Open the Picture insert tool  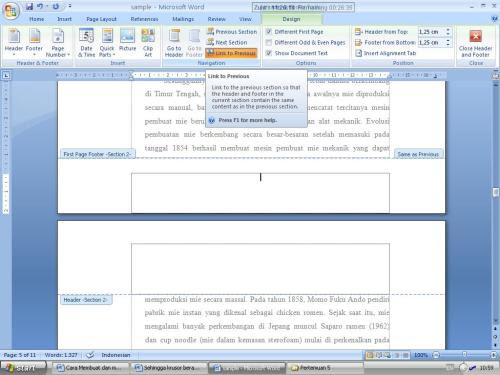click(x=127, y=40)
